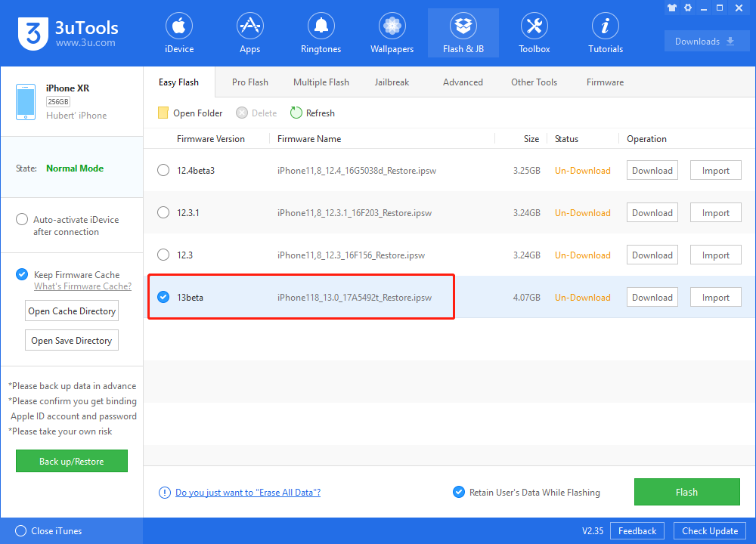Open the Apps section
Viewport: 756px width, 544px height.
pos(249,34)
